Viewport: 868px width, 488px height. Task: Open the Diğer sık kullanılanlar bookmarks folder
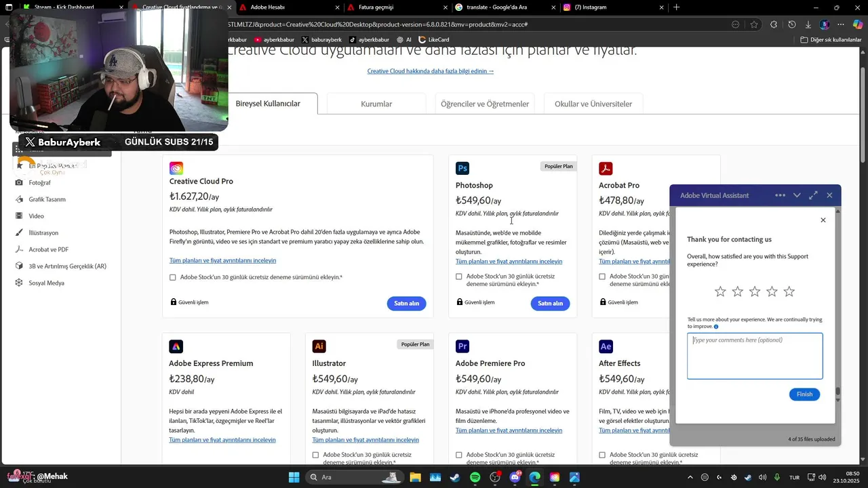(831, 39)
